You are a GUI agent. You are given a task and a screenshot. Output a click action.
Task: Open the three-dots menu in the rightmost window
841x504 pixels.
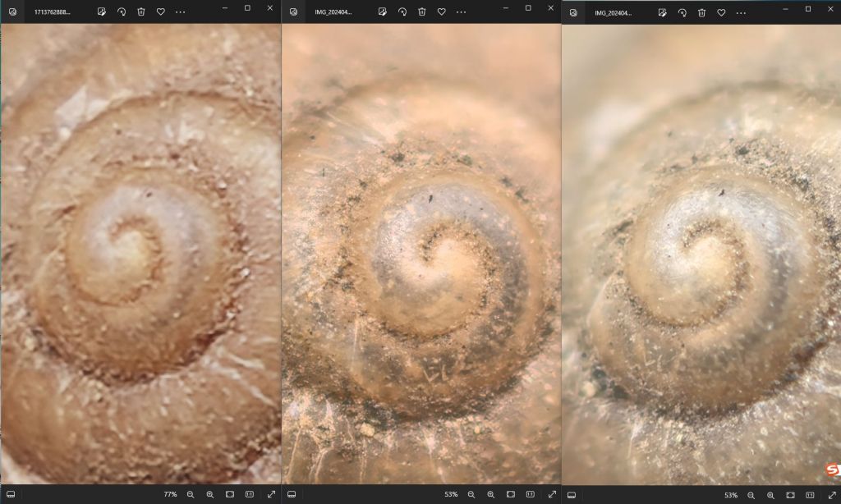742,12
